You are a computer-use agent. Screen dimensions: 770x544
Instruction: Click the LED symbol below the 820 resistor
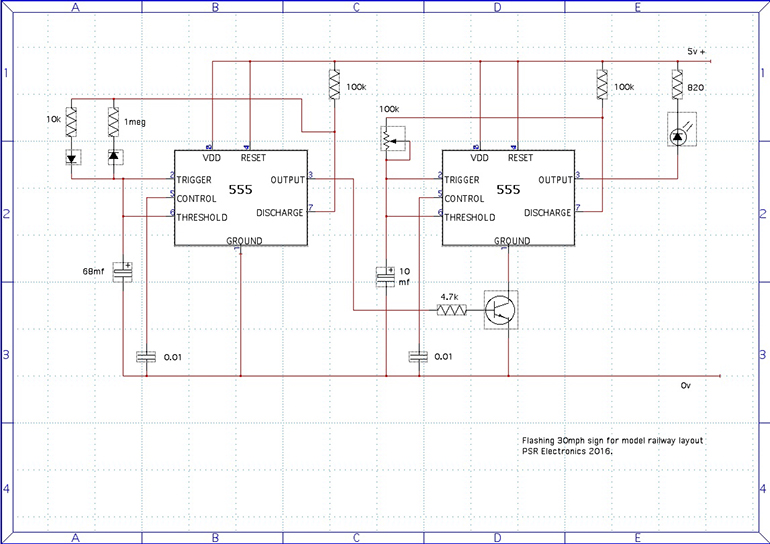coord(679,129)
